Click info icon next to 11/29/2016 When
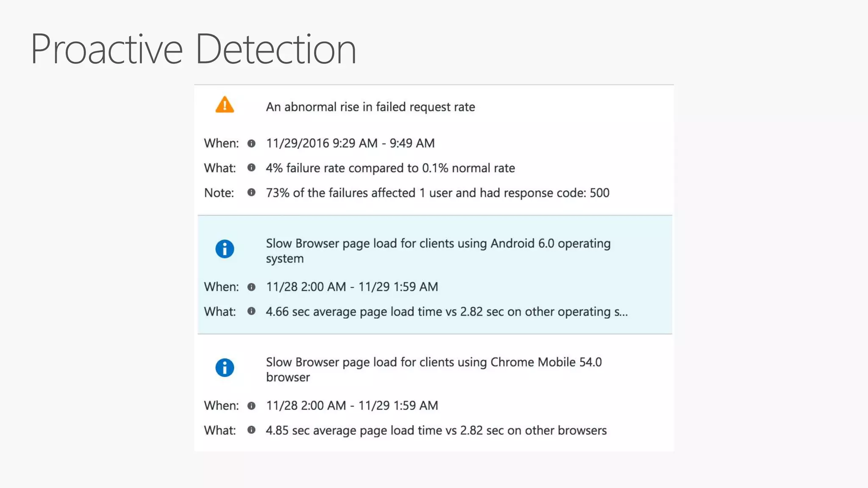868x488 pixels. [251, 144]
